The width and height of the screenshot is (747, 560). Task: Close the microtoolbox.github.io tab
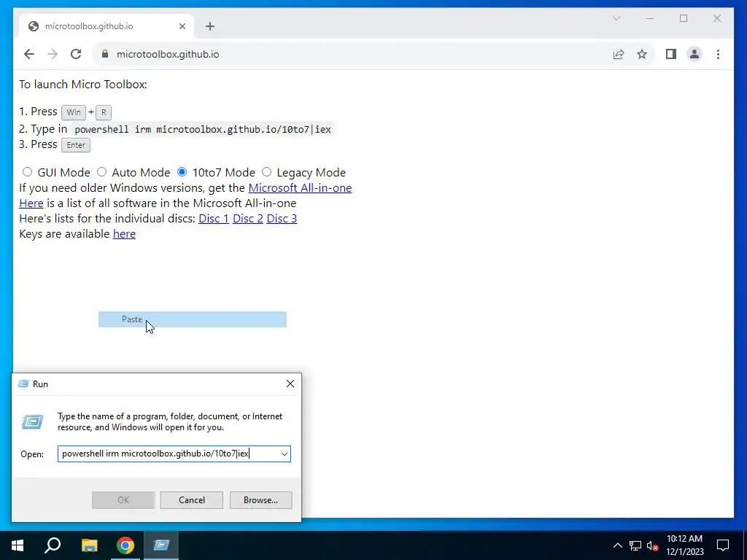(x=182, y=26)
